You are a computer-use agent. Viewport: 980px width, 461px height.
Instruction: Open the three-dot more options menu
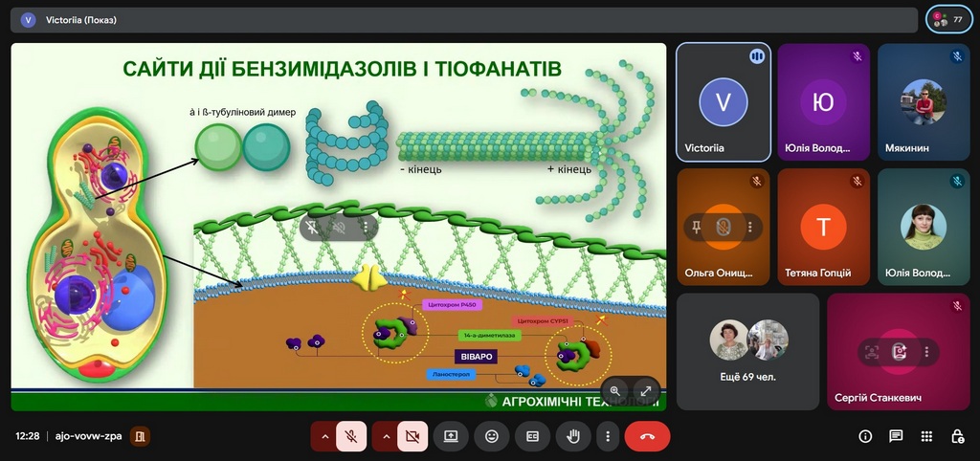click(607, 436)
